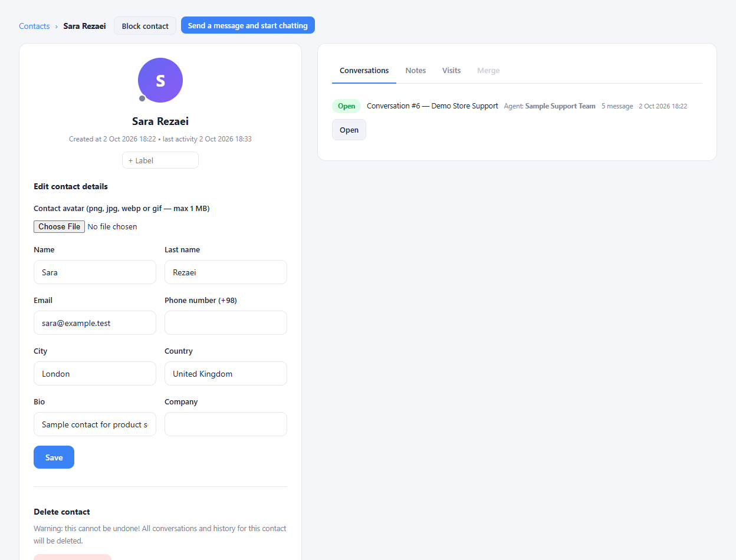Click the empty Phone number field

pyautogui.click(x=226, y=323)
